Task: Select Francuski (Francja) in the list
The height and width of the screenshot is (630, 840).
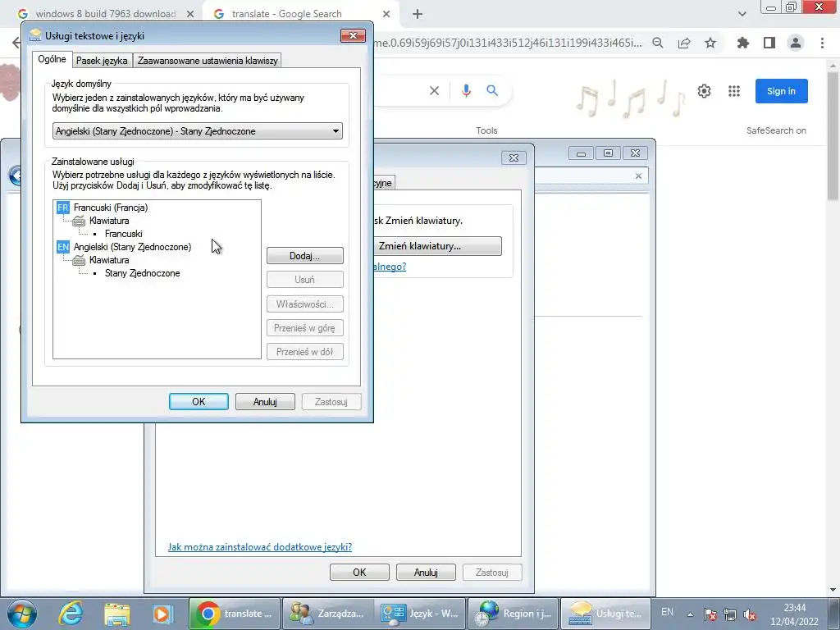Action: point(111,208)
